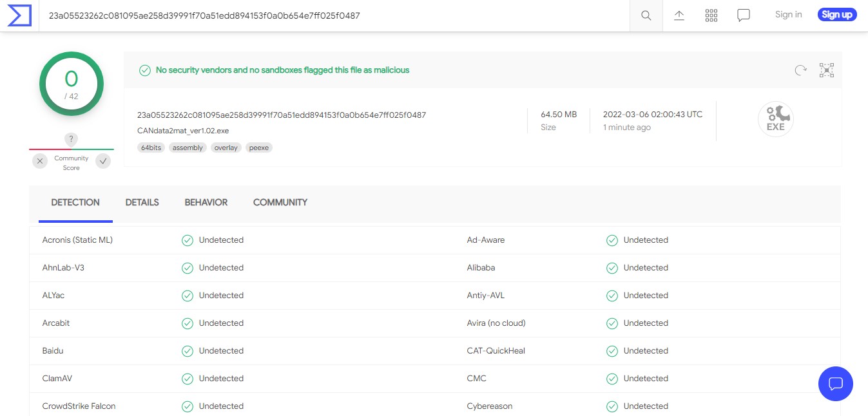The width and height of the screenshot is (868, 416).
Task: Click the Acronis (Static ML) vendor name
Action: [x=77, y=240]
